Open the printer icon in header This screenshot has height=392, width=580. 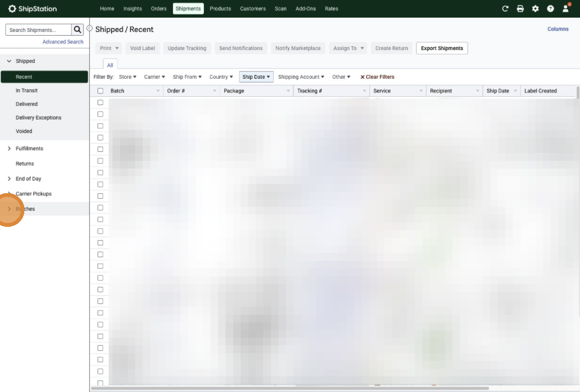point(521,9)
